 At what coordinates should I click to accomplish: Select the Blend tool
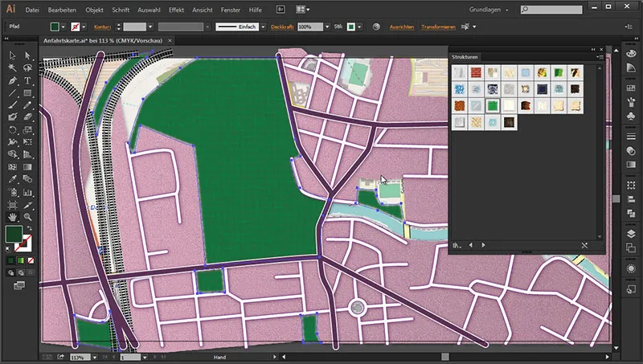click(x=27, y=179)
